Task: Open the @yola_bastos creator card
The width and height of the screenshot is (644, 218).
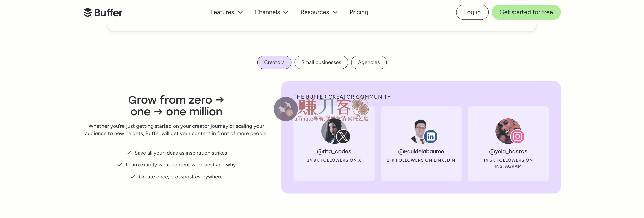Action: point(508,151)
